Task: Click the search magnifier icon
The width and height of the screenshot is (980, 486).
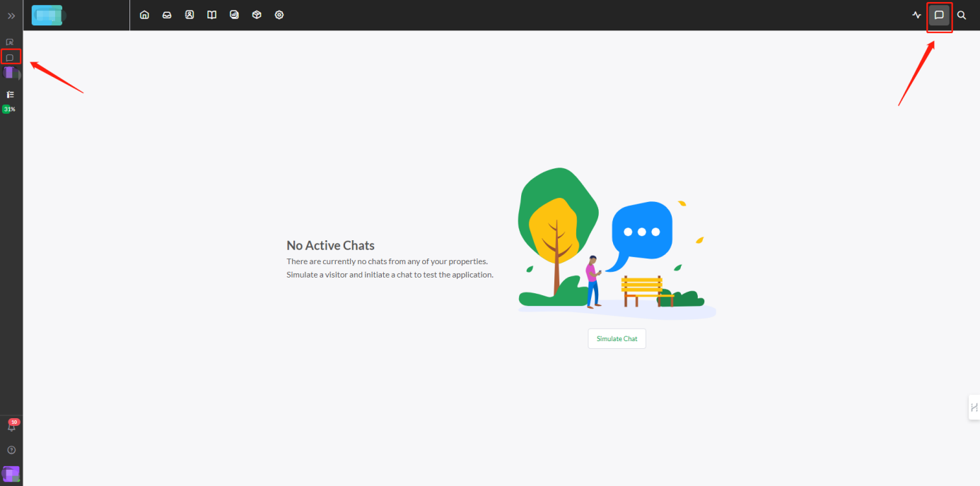Action: pos(962,15)
